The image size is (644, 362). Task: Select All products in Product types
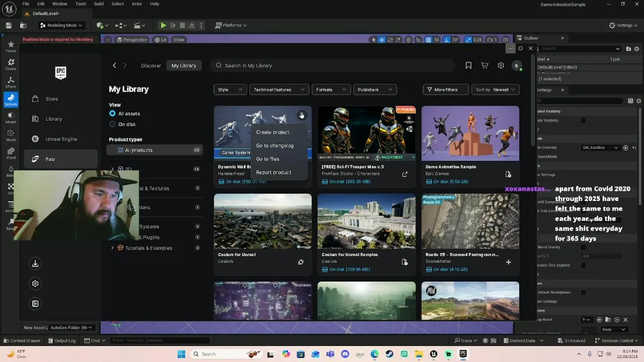[x=154, y=150]
